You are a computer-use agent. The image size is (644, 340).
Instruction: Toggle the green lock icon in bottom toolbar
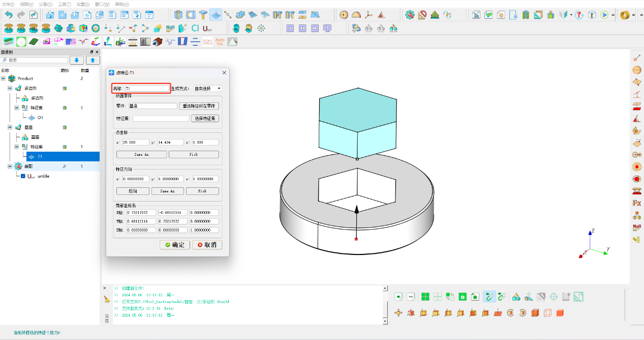coord(462,296)
